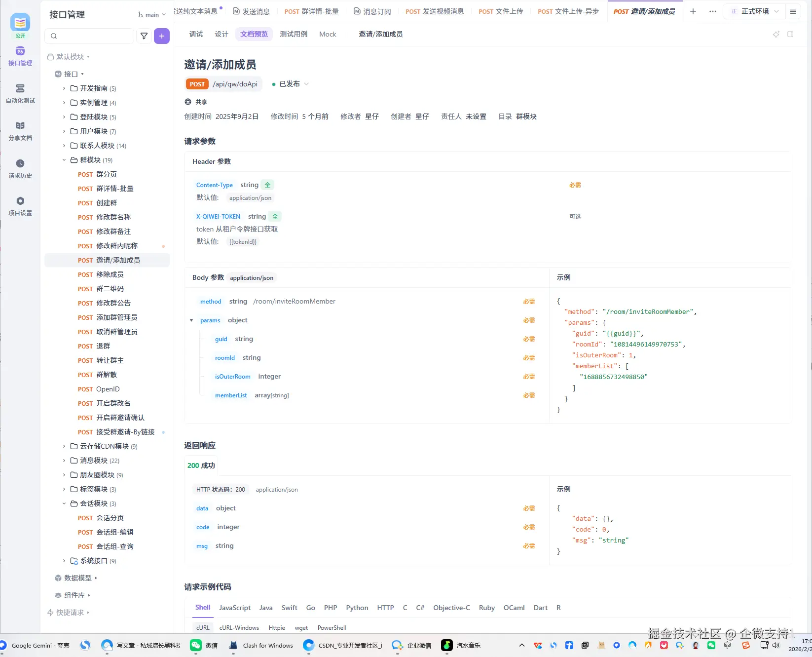Click the plus icon to open new tab

693,11
